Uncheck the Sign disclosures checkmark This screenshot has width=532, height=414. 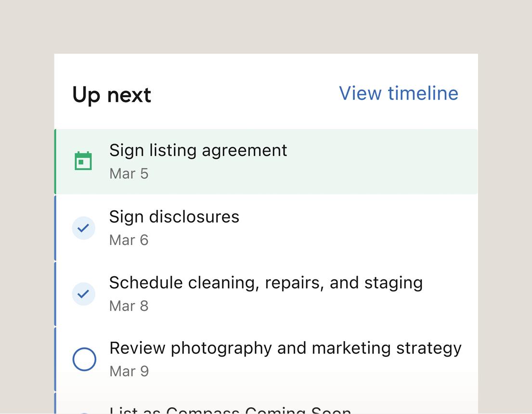point(83,227)
